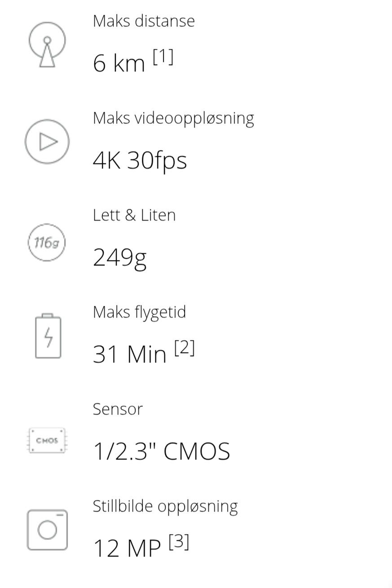The width and height of the screenshot is (392, 588).
Task: Open footnote [2] next to 31 Min
Action: pyautogui.click(x=185, y=348)
